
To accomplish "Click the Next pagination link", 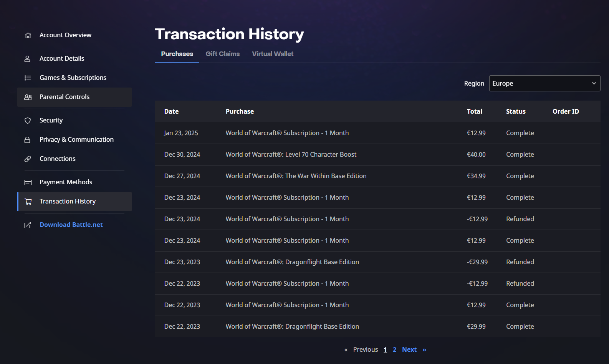I will [x=409, y=349].
